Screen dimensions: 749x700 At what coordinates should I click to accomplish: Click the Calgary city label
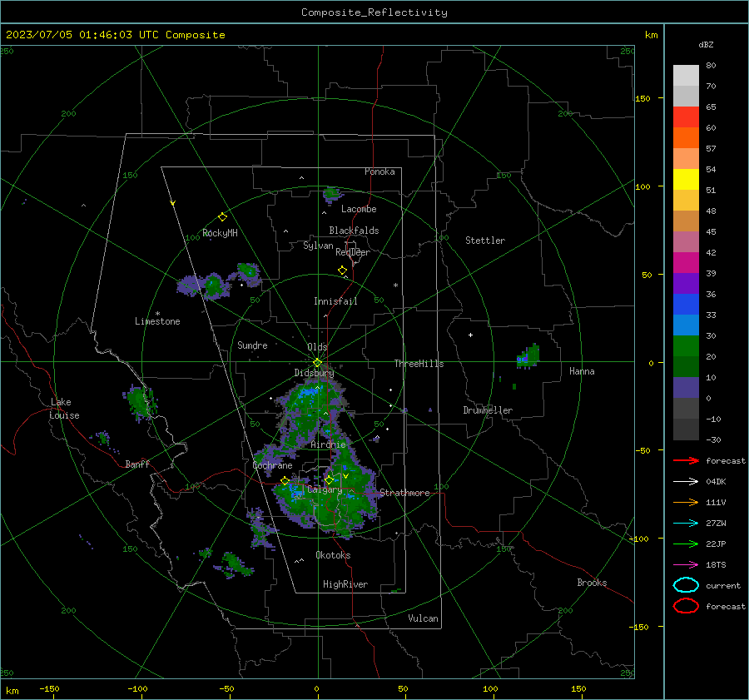point(325,489)
